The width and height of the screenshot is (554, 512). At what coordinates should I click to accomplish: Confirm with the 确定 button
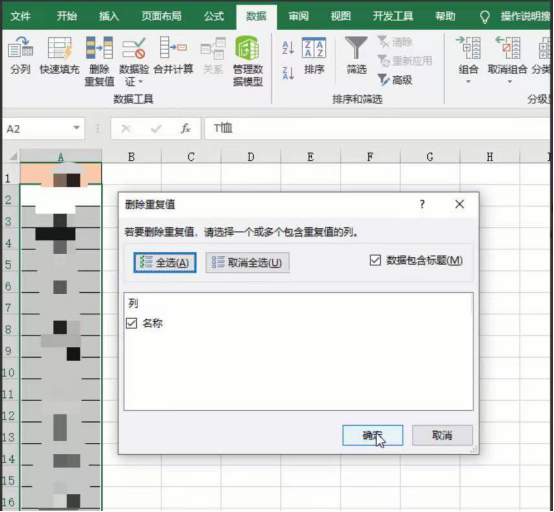[372, 435]
